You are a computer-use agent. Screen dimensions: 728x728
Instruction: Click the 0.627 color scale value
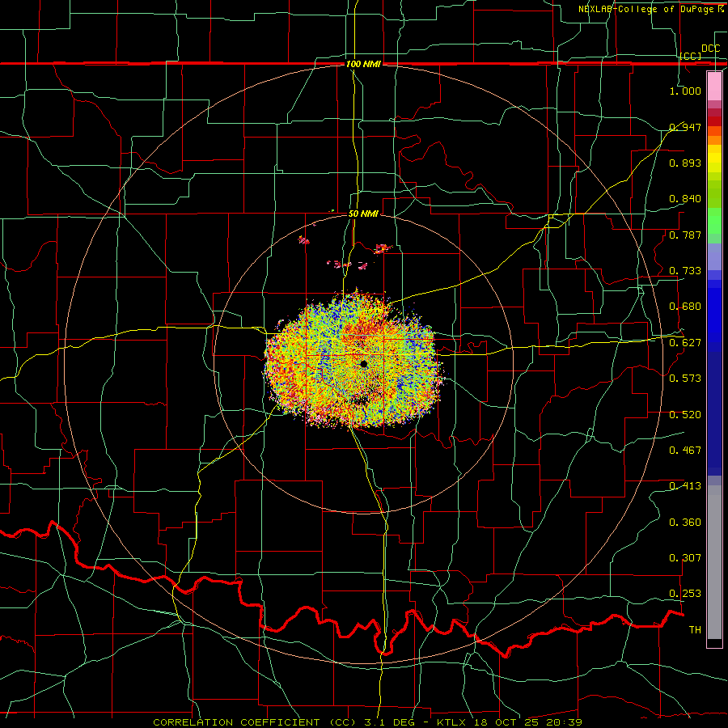(x=685, y=342)
